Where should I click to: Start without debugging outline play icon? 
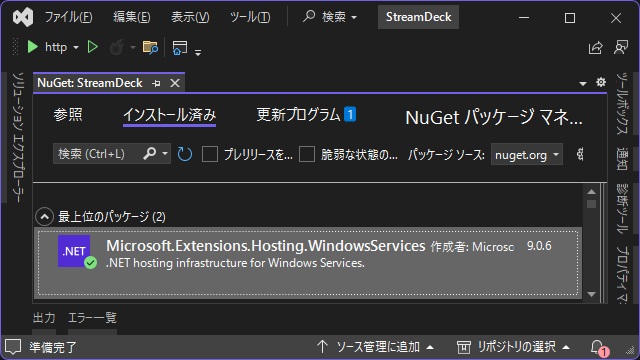point(93,47)
